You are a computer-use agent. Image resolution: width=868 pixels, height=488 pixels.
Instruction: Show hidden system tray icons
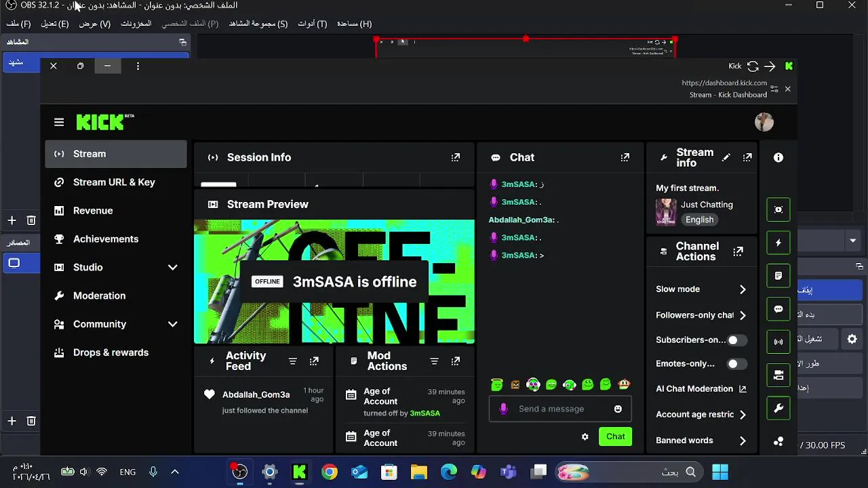click(x=174, y=472)
